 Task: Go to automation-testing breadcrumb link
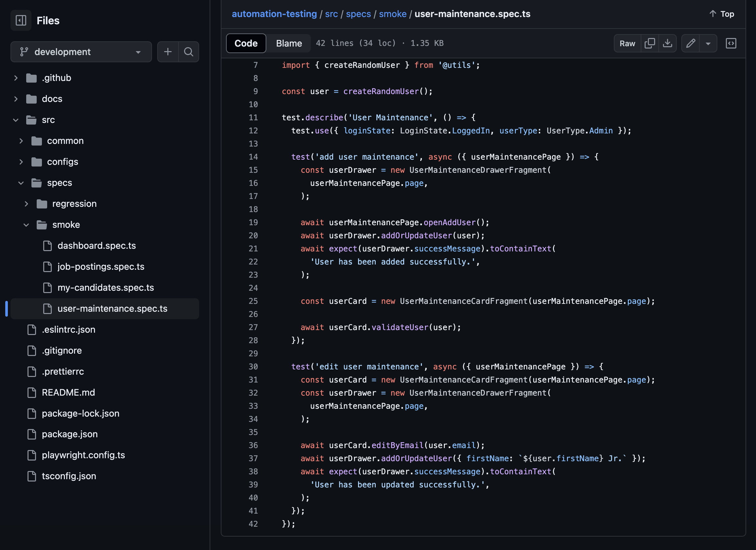(x=274, y=14)
